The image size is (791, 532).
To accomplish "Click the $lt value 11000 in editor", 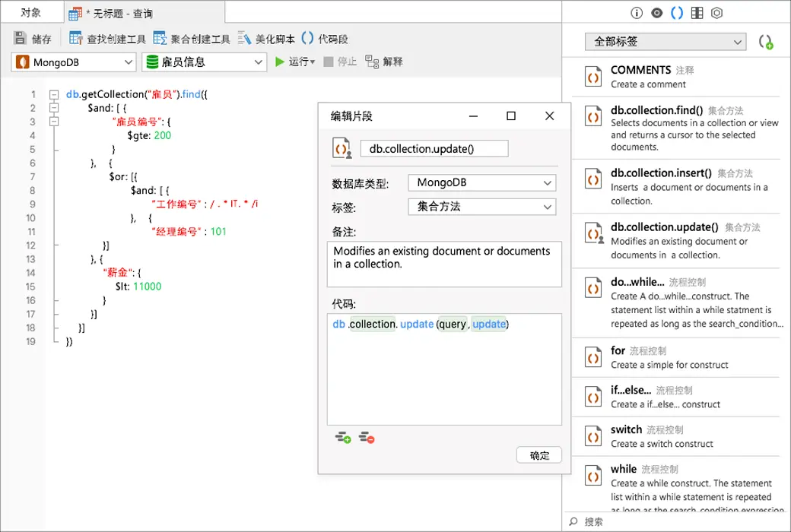I will click(x=148, y=287).
